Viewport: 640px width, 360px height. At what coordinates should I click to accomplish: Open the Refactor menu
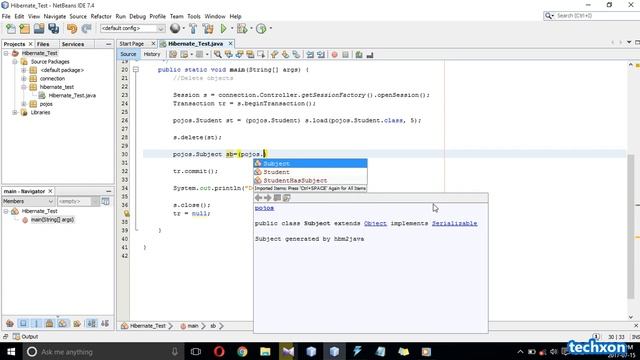point(101,16)
